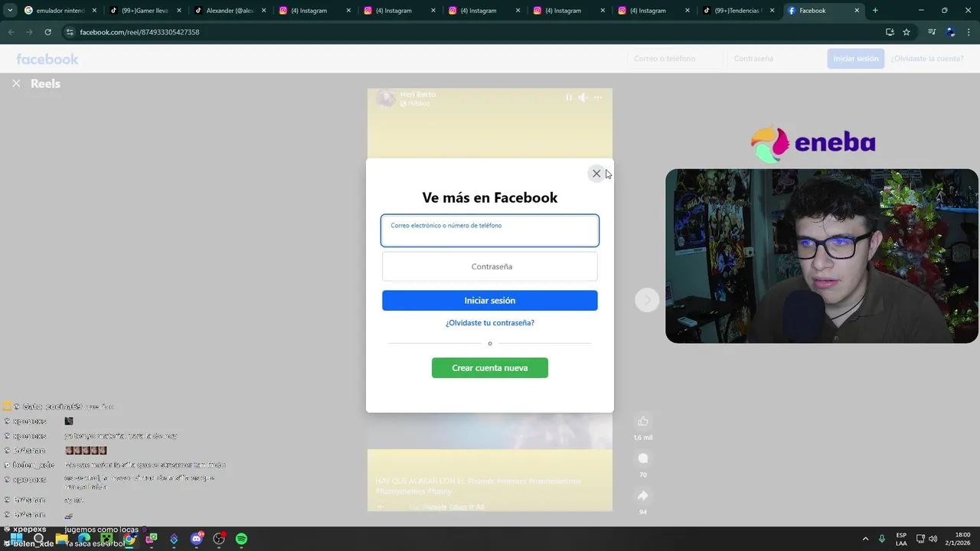Screen dimensions: 980x551
Task: Open the reel's three-dot options menu
Action: [x=598, y=97]
